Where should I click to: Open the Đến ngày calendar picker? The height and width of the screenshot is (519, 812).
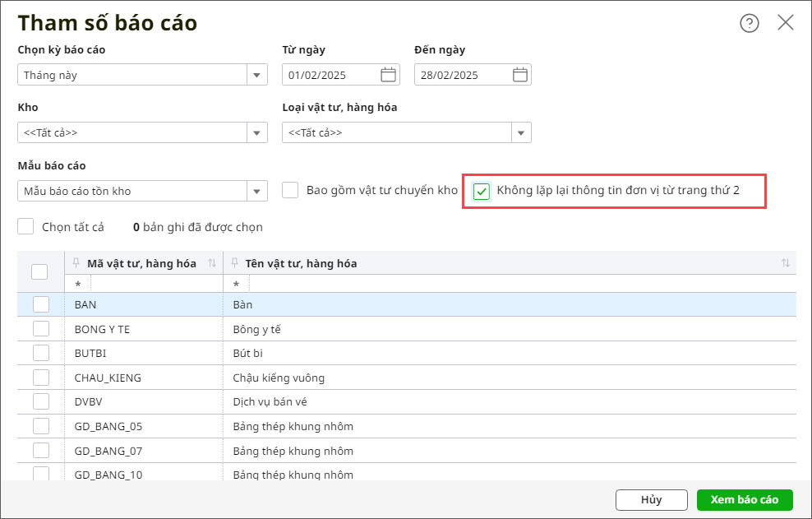click(520, 75)
